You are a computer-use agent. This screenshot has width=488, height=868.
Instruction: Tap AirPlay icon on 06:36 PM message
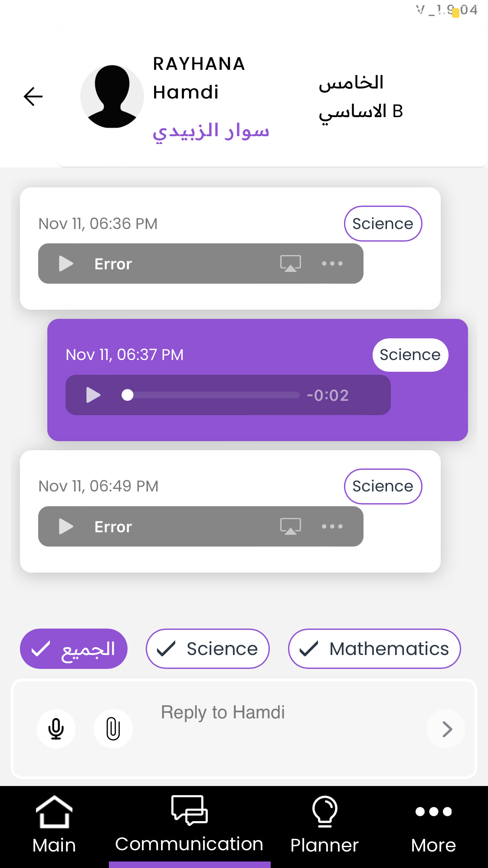click(x=290, y=263)
